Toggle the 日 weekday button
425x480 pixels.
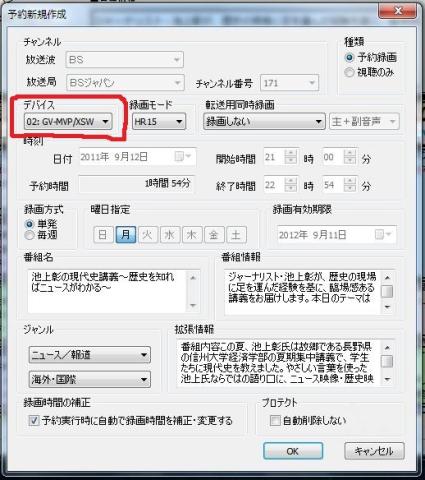pos(103,235)
